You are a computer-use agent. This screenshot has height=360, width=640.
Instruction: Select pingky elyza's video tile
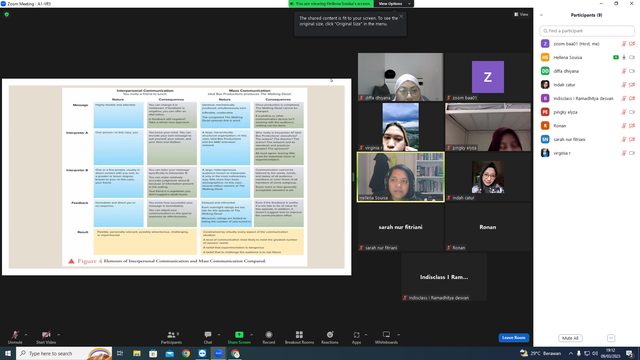pyautogui.click(x=488, y=127)
